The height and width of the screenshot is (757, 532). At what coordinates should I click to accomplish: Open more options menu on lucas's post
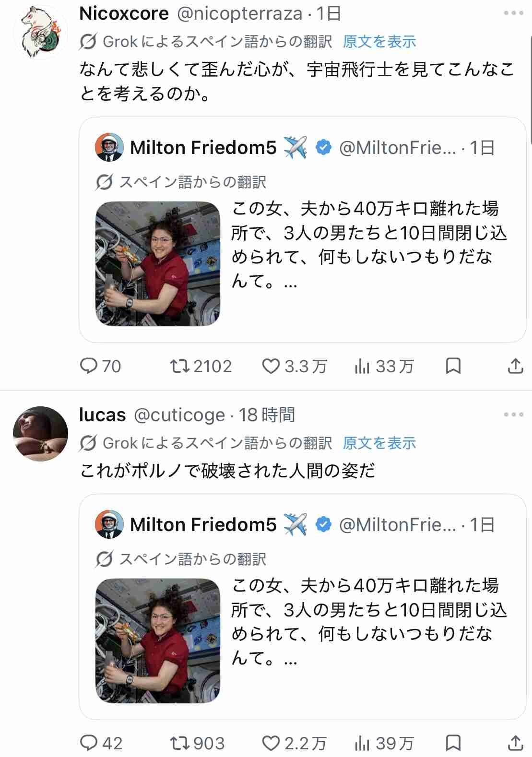[513, 414]
